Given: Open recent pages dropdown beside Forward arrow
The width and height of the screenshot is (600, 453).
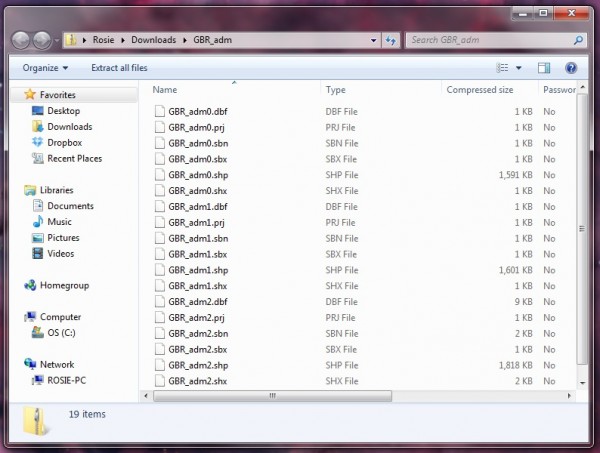Looking at the screenshot, I should 57,40.
